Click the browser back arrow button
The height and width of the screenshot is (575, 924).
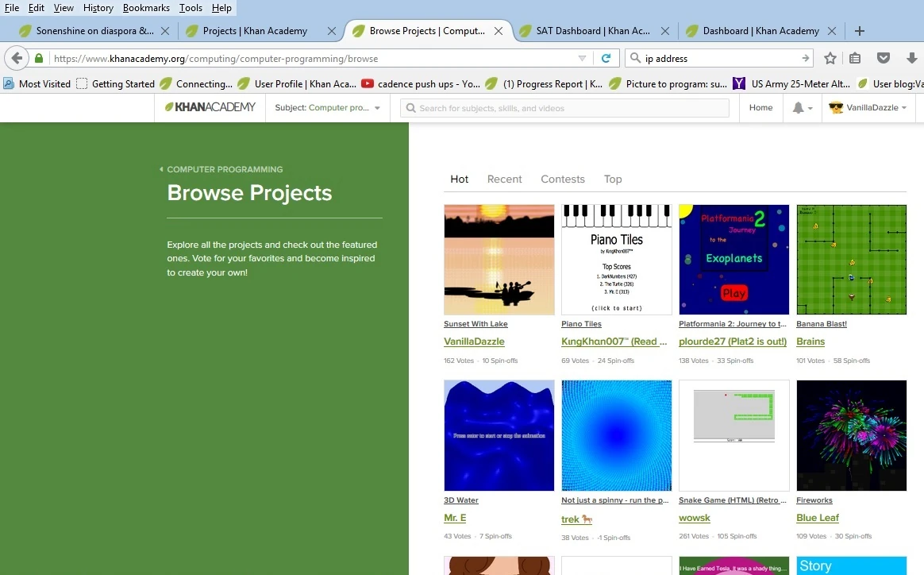pos(17,59)
